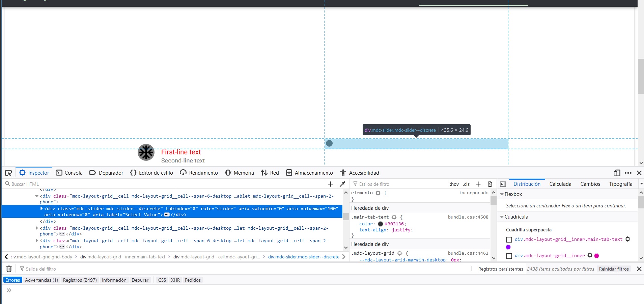Toggle the :hov pseudo-class panel
The image size is (644, 304).
pyautogui.click(x=454, y=184)
